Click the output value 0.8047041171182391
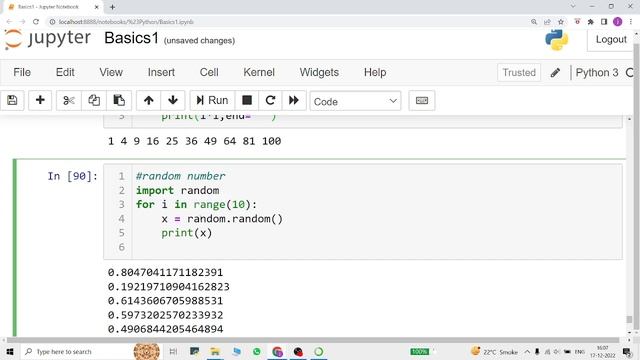Screen dimensions: 640x360 point(165,272)
